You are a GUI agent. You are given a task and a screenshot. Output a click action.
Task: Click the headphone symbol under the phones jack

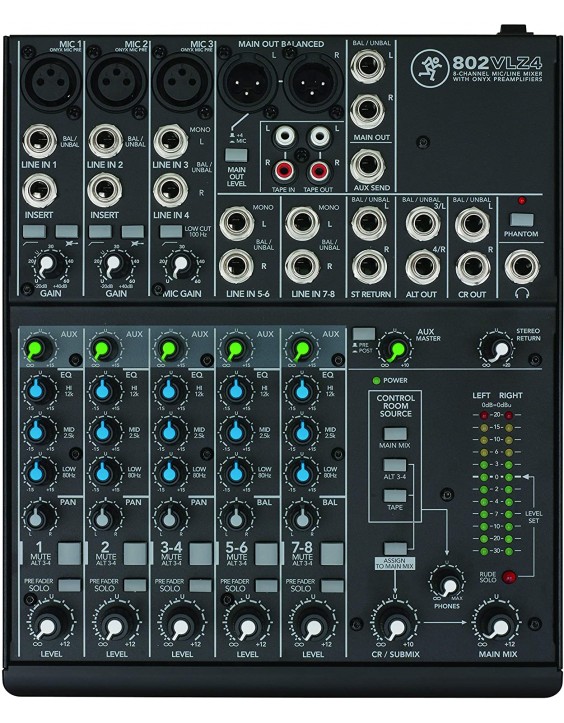(x=522, y=293)
